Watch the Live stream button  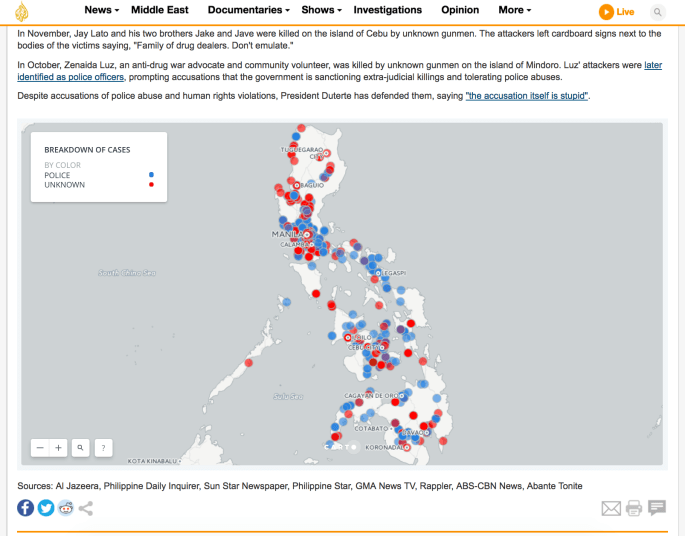tap(617, 12)
